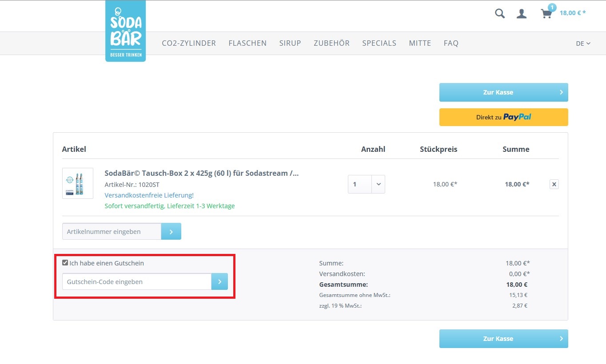Image resolution: width=606 pixels, height=364 pixels.
Task: Click the 'Gesamtsumme ohne MwSt.:' label
Action: pyautogui.click(x=355, y=295)
